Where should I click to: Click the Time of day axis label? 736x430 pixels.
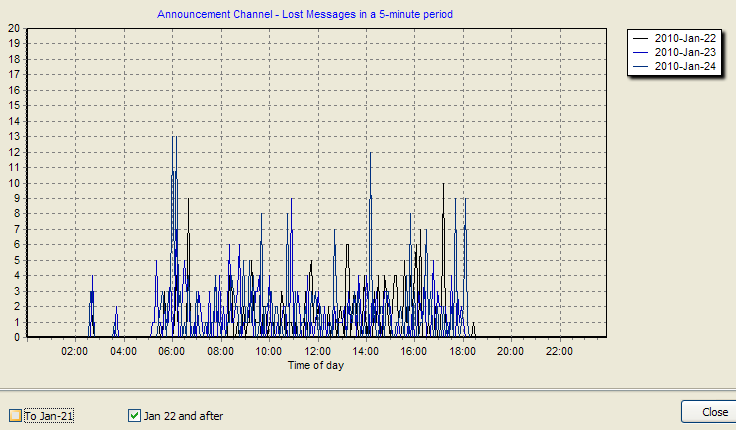316,365
